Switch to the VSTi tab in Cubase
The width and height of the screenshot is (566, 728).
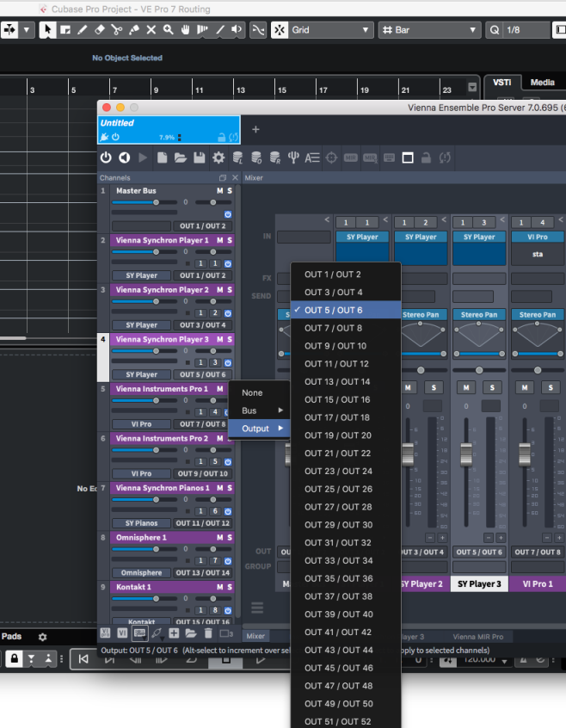pyautogui.click(x=502, y=82)
